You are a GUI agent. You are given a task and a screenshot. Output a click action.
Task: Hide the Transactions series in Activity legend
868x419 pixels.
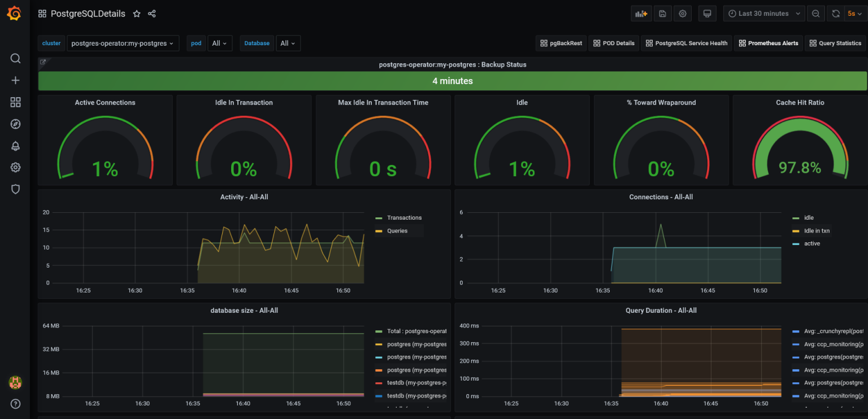[405, 217]
